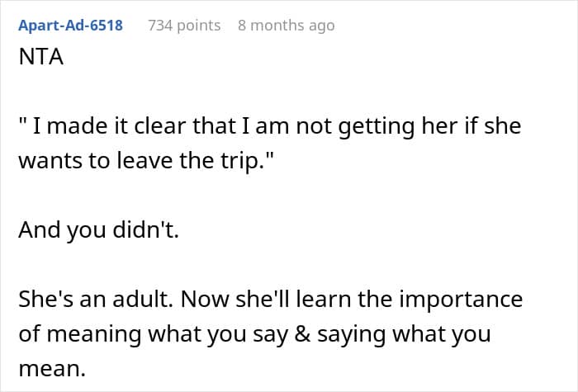
Task: Click the word "points" beside the score
Action: pos(199,26)
